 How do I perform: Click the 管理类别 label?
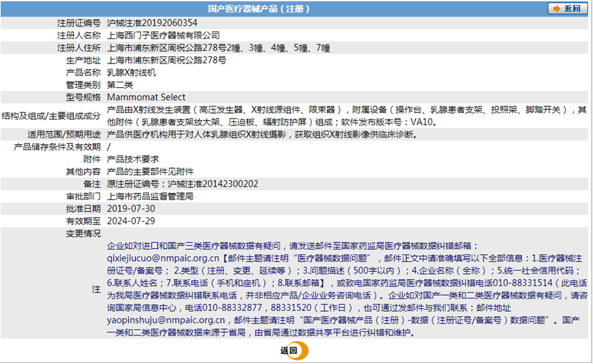tap(83, 85)
